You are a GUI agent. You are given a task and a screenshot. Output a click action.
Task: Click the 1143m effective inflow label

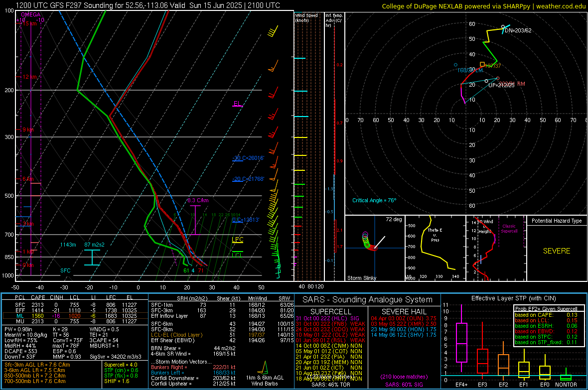click(68, 245)
